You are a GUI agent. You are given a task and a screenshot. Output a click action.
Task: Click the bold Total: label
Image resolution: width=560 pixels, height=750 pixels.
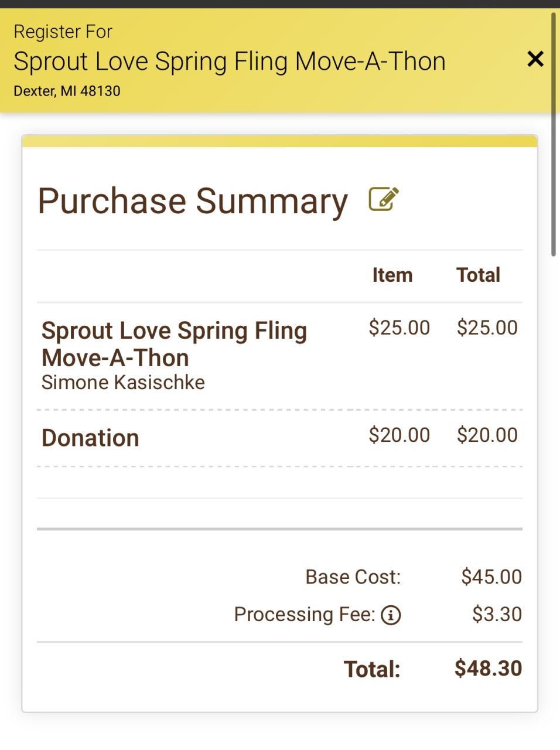click(x=371, y=669)
